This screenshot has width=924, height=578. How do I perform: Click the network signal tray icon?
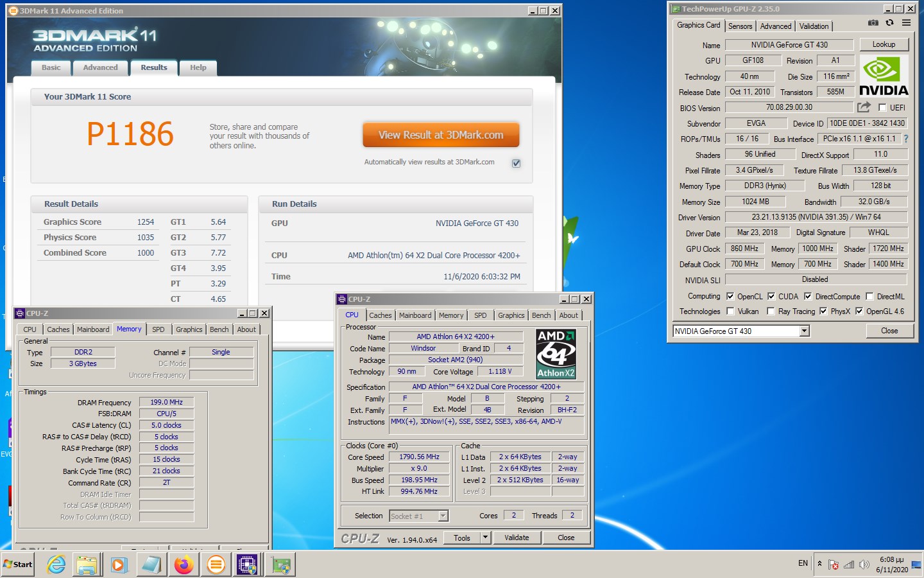click(849, 565)
